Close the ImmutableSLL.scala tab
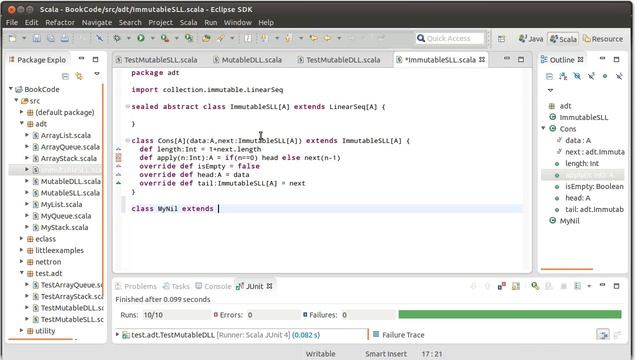 (482, 60)
